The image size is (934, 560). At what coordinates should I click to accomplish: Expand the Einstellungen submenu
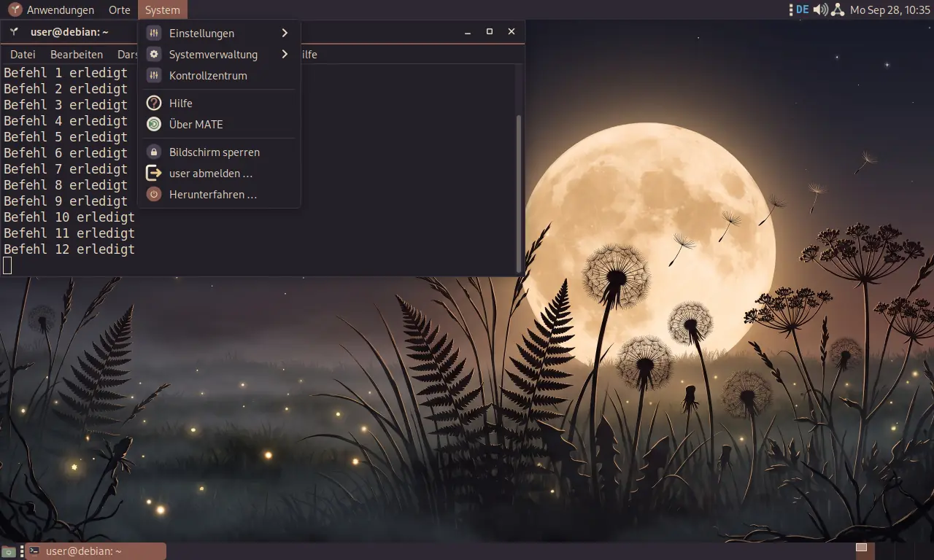219,34
